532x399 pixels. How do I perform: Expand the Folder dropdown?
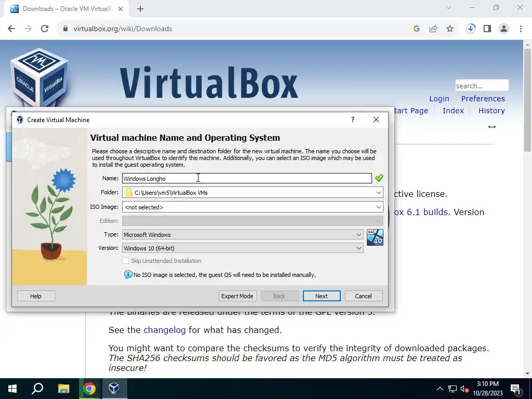pos(378,192)
